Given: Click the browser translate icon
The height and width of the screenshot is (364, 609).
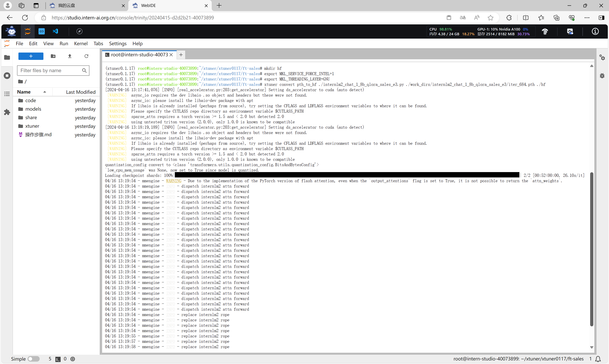Looking at the screenshot, I should pos(463,18).
